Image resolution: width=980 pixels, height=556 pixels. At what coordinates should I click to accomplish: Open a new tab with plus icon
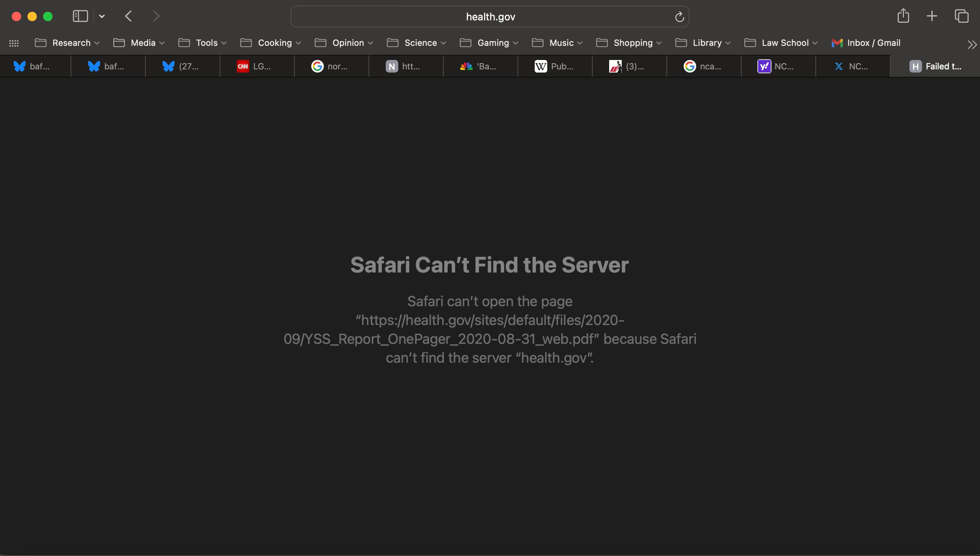(932, 16)
